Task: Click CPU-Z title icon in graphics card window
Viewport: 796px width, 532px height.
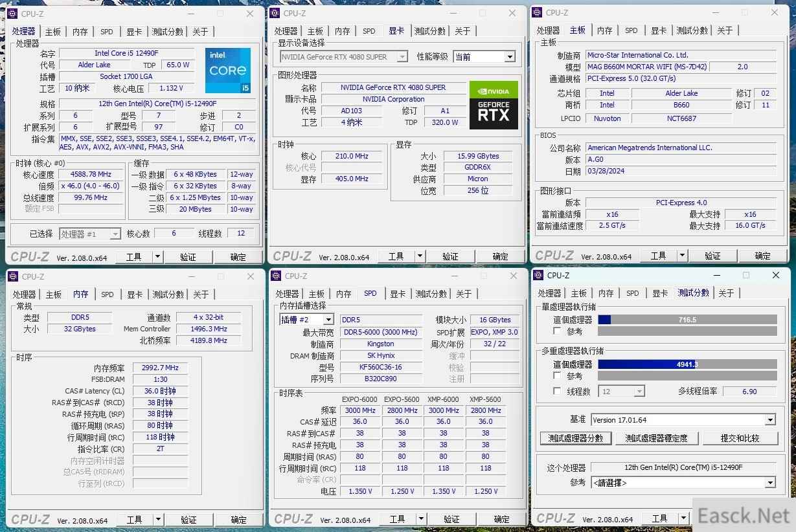Action: coord(275,13)
